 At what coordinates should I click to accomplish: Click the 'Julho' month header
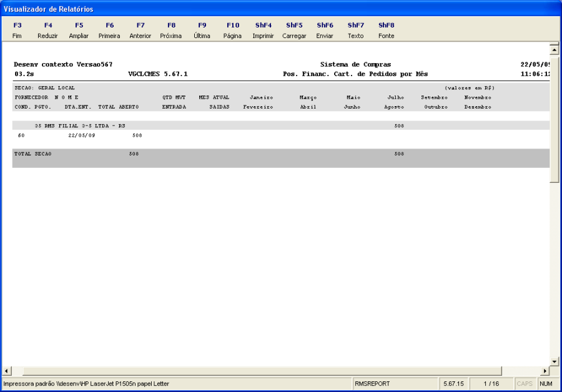396,97
